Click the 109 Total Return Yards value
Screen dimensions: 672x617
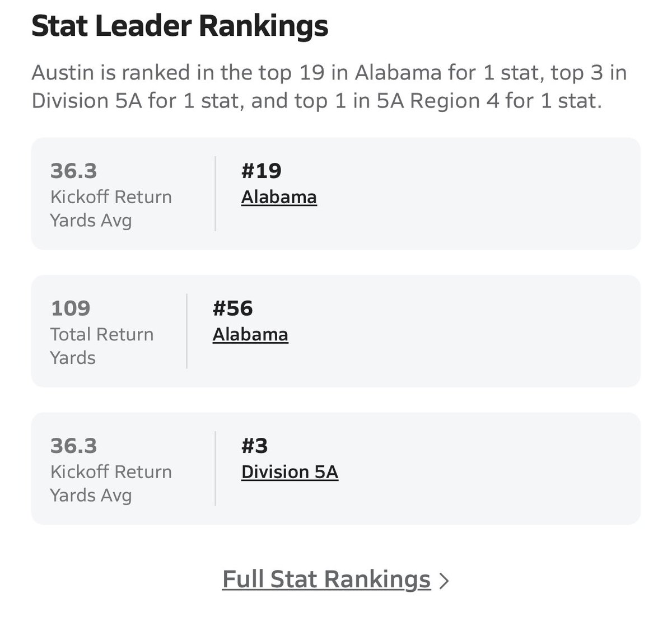71,308
